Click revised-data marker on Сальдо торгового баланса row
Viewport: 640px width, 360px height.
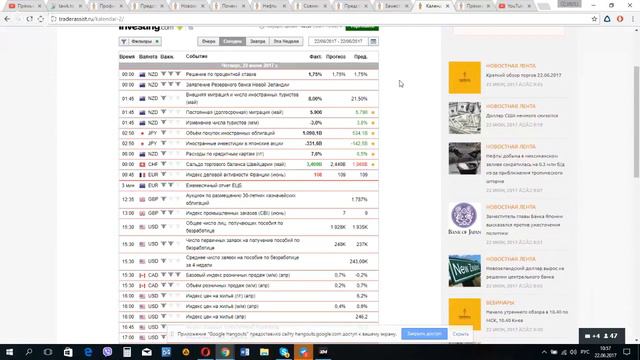coord(373,164)
